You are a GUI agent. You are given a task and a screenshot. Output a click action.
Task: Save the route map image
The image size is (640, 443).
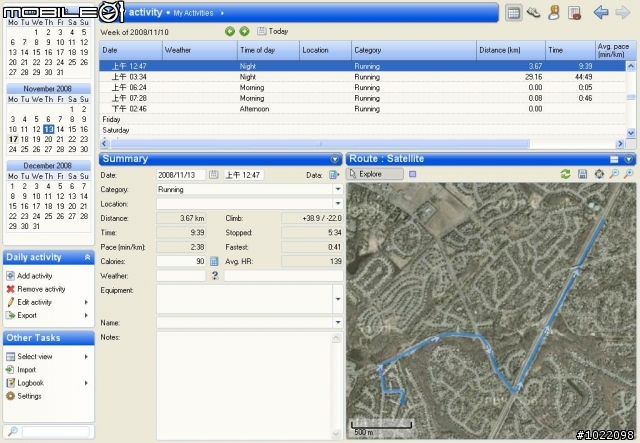583,174
